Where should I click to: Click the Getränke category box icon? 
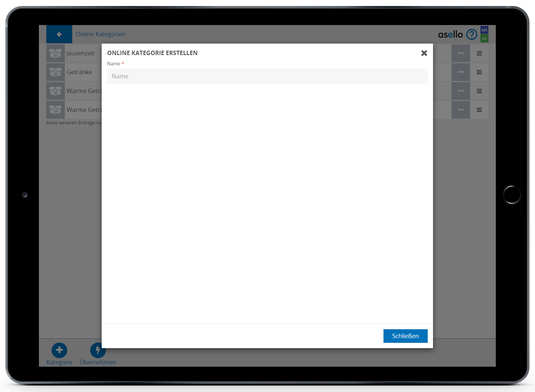point(55,72)
